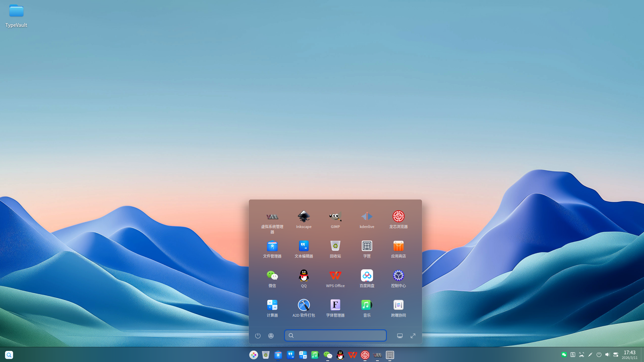Image resolution: width=644 pixels, height=362 pixels.
Task: Open QQ from the taskbar
Action: click(340, 355)
